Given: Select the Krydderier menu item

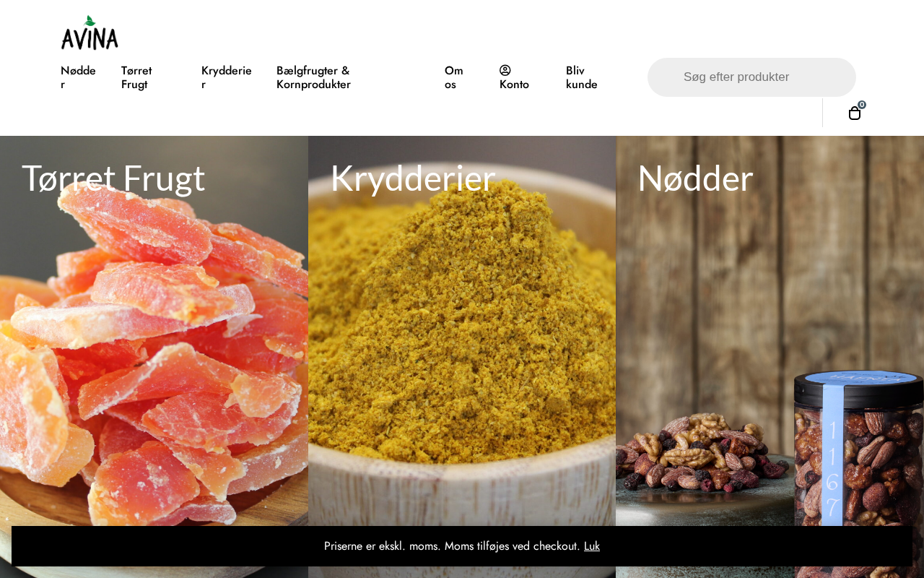Looking at the screenshot, I should [227, 77].
